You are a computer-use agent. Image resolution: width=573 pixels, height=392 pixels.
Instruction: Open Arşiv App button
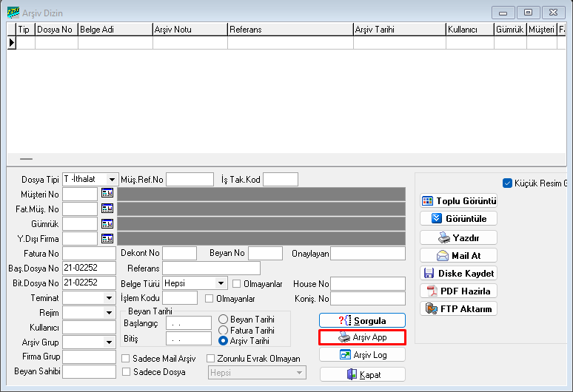click(x=362, y=337)
